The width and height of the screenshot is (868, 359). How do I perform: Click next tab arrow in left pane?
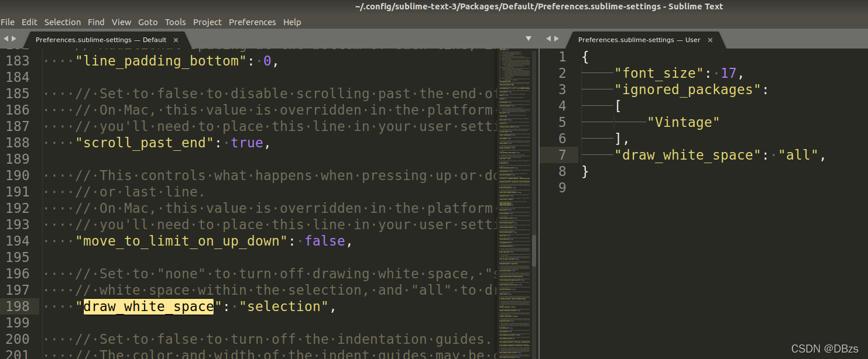pos(14,39)
